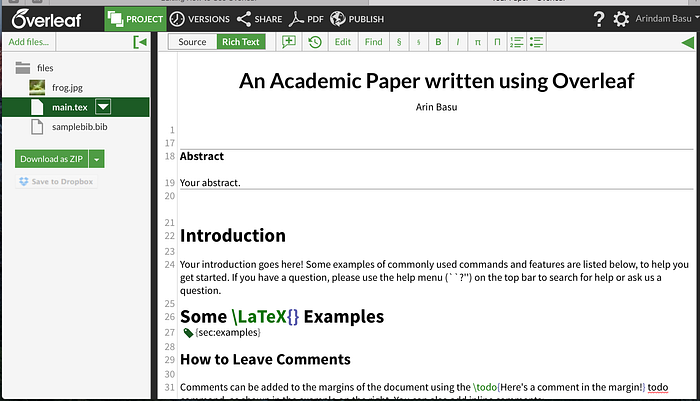The image size is (700, 401).
Task: Click the underlined word todo
Action: [x=658, y=387]
